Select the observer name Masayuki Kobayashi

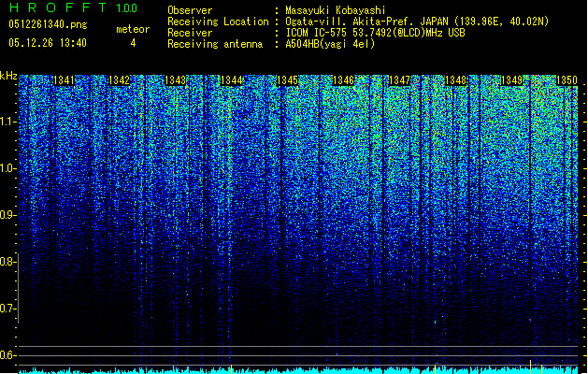[336, 10]
